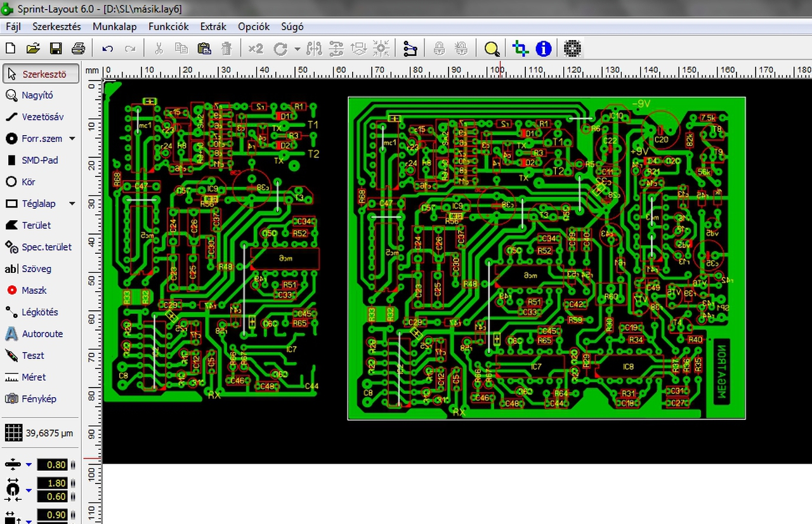The width and height of the screenshot is (812, 524).
Task: Select the Szöveg text tool
Action: pyautogui.click(x=41, y=268)
